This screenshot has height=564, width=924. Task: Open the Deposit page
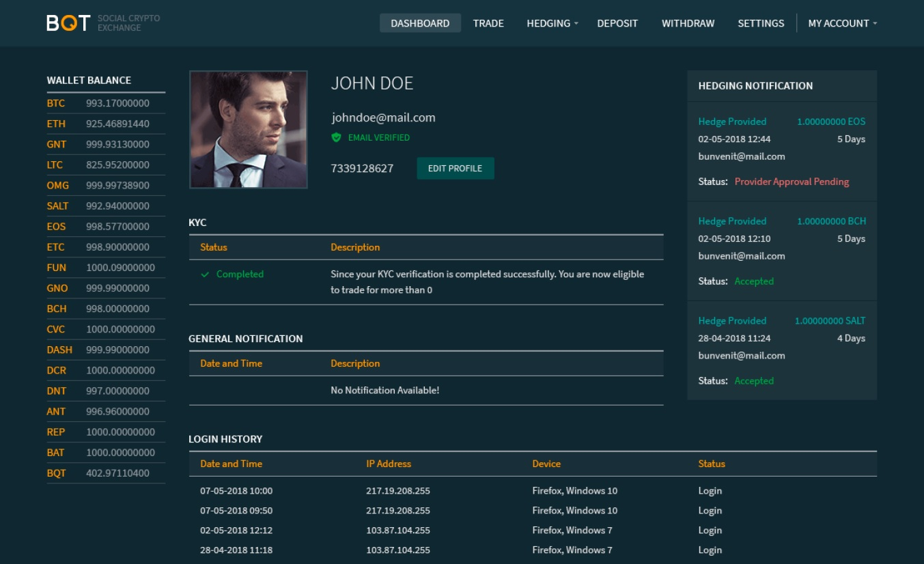[617, 23]
